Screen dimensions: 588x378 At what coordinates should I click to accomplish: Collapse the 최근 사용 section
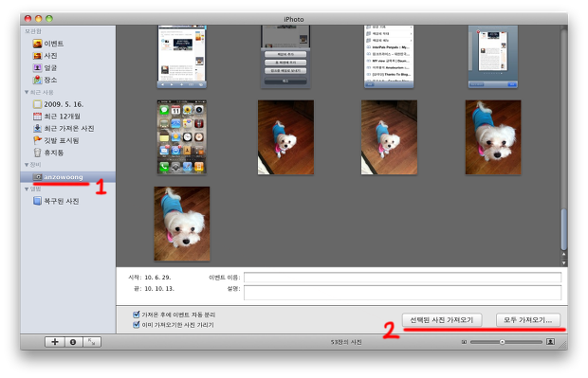click(27, 92)
